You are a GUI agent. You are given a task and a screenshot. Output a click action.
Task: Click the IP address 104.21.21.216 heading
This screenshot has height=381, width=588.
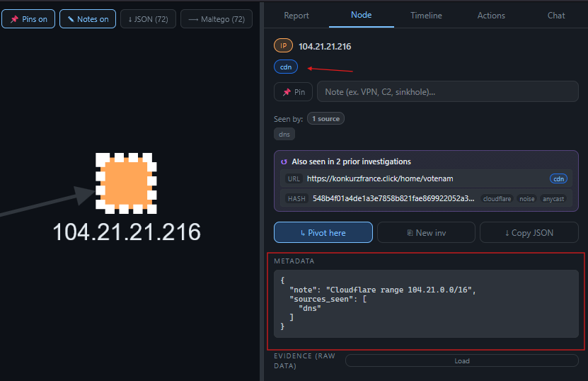pyautogui.click(x=325, y=47)
